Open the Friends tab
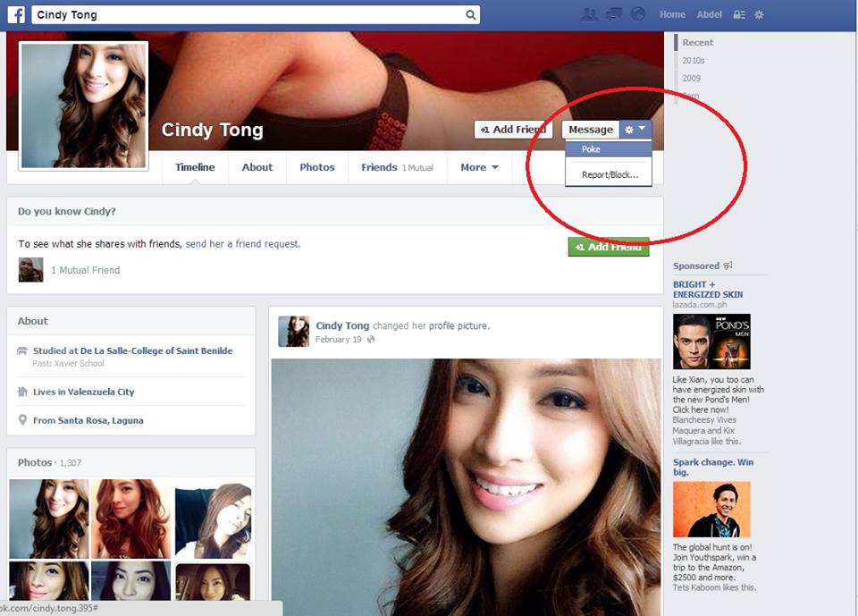Image resolution: width=858 pixels, height=616 pixels. (x=397, y=167)
